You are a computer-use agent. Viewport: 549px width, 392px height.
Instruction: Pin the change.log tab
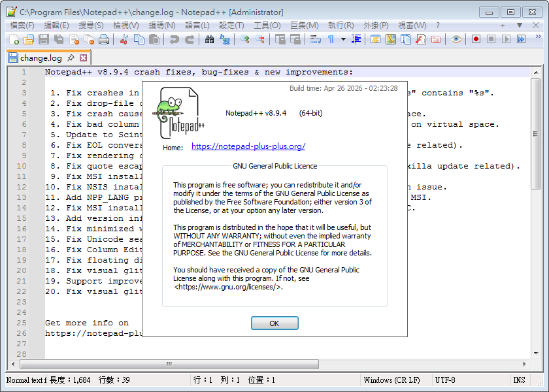(x=71, y=57)
